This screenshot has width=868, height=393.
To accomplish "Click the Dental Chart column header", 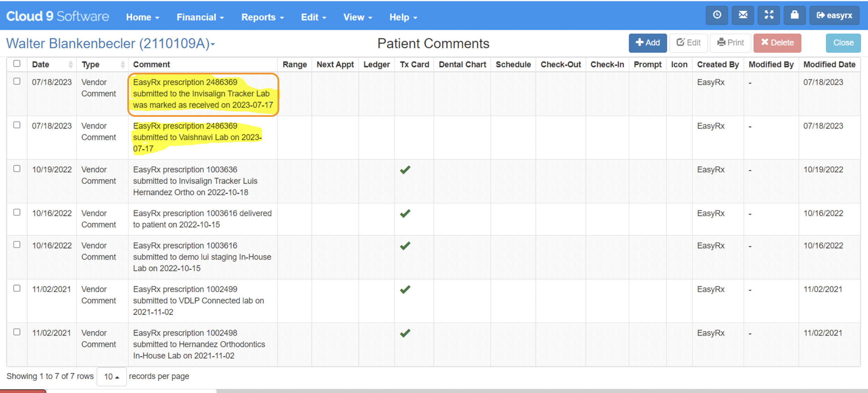I will click(x=462, y=64).
